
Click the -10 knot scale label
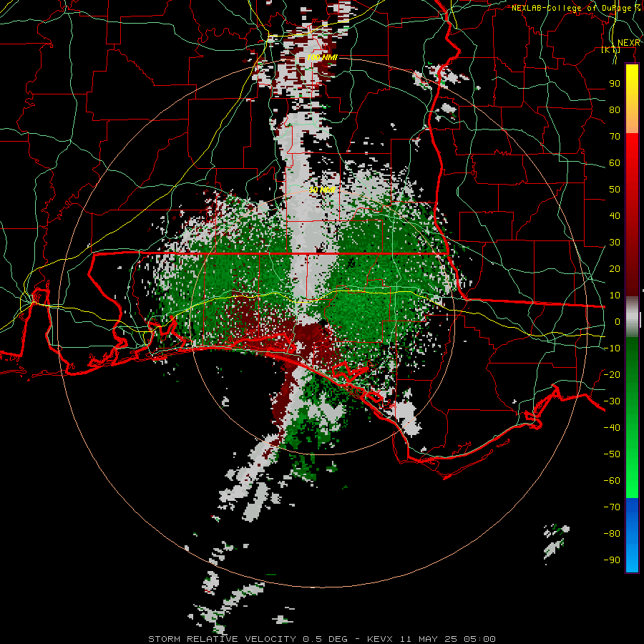[612, 348]
